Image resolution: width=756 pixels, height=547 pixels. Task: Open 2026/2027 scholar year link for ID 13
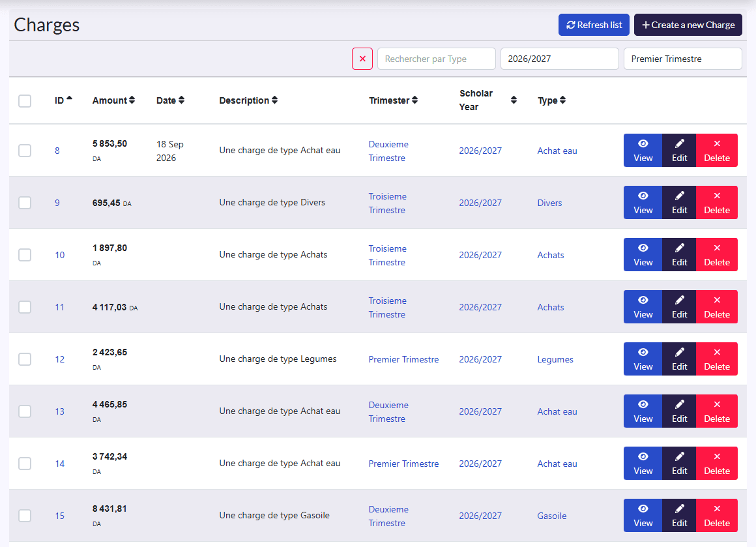point(480,411)
